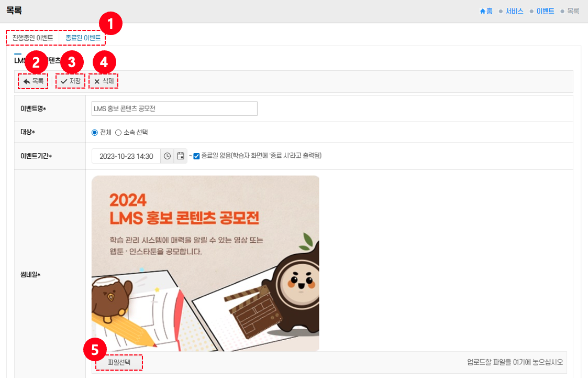The width and height of the screenshot is (588, 378).
Task: Switch to 종료된 이벤트 tab
Action: pos(83,38)
